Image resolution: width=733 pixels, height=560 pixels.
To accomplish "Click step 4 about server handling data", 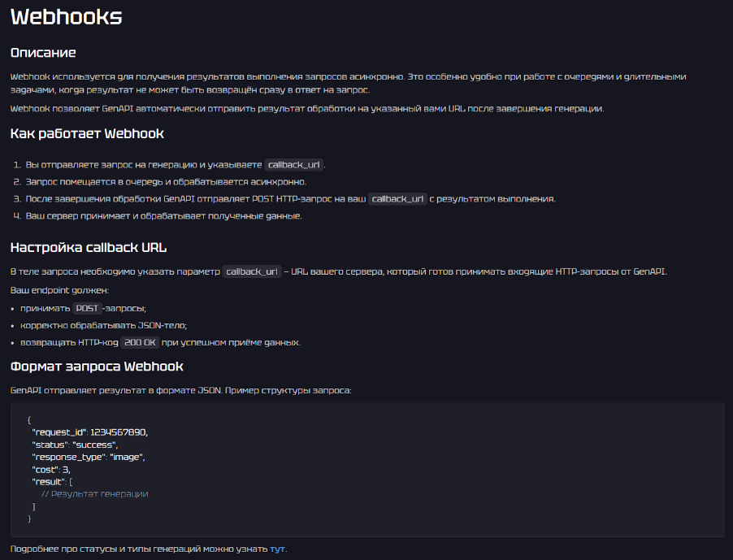I will tap(163, 216).
